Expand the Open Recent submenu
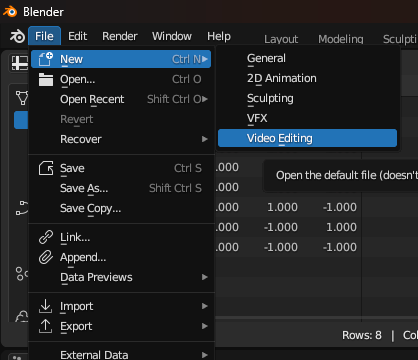The height and width of the screenshot is (360, 418). [x=121, y=99]
